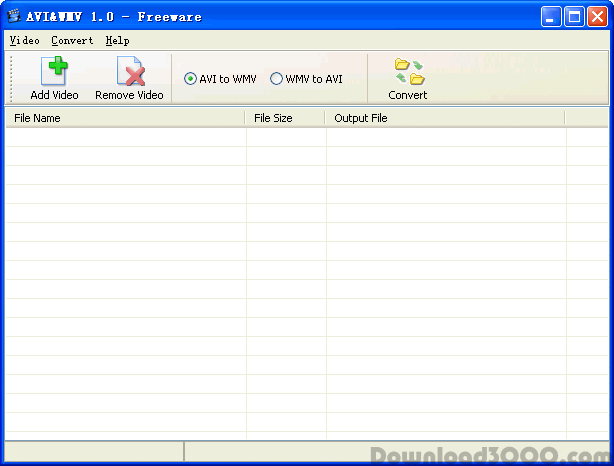Open the Video menu

click(x=24, y=41)
